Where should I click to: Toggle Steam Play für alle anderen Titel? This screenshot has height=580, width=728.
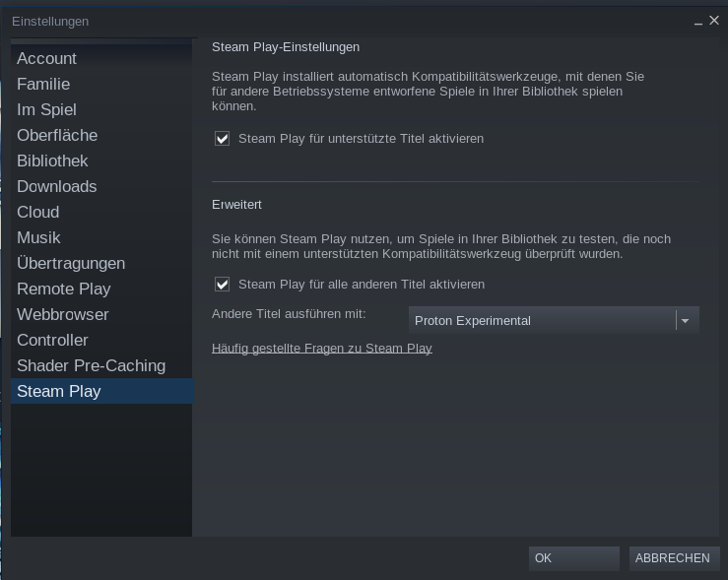[x=222, y=284]
